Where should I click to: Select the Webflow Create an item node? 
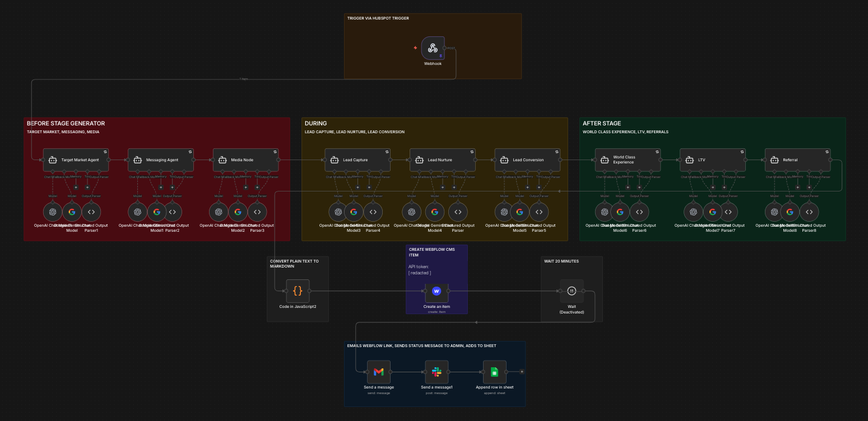pyautogui.click(x=437, y=291)
